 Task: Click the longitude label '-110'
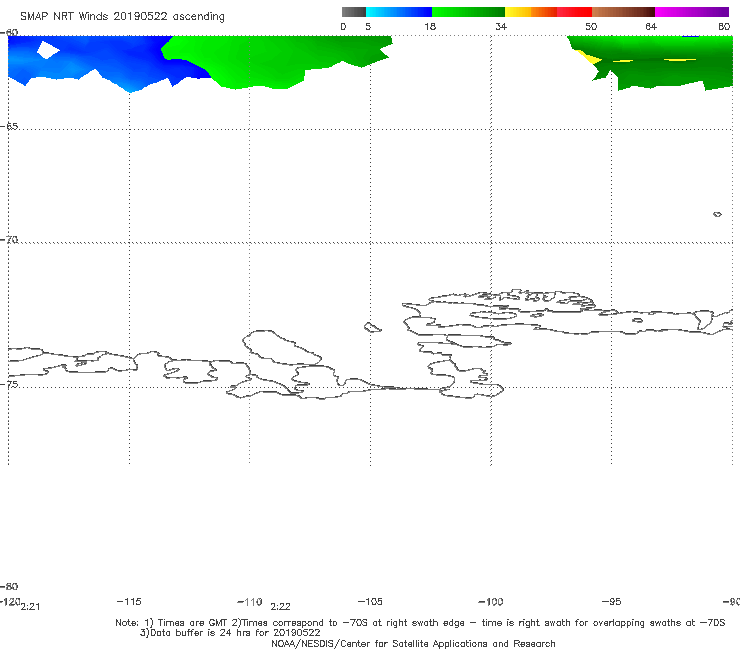(x=250, y=602)
